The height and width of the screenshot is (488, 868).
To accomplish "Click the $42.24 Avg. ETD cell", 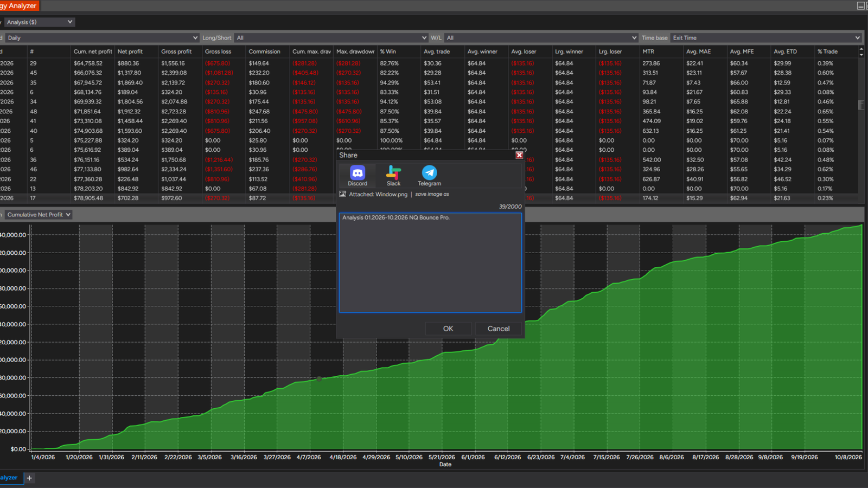I will 782,160.
